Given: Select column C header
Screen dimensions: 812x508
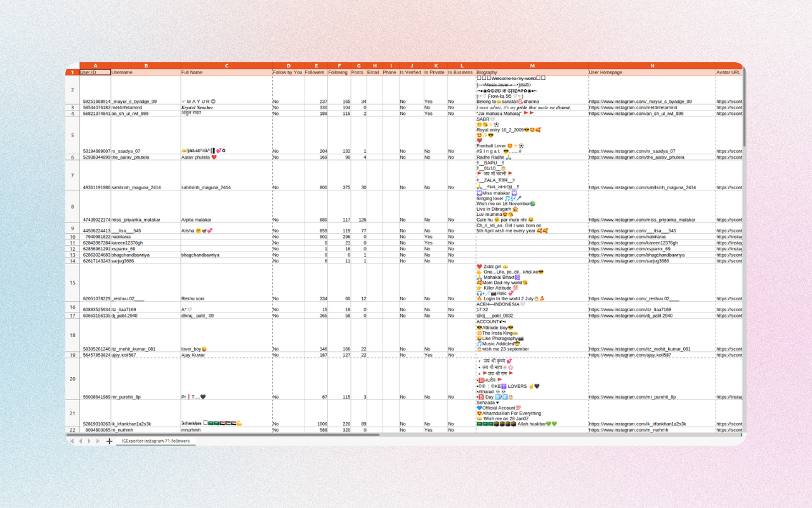Looking at the screenshot, I should 226,65.
